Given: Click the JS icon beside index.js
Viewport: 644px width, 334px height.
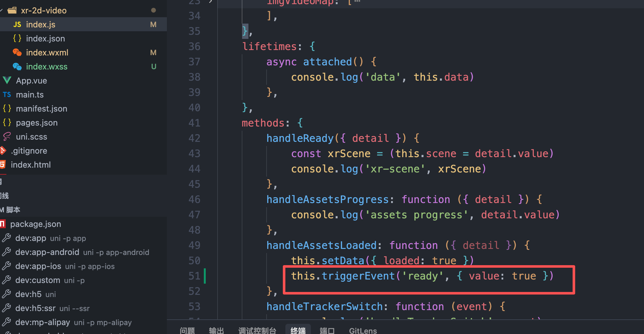Looking at the screenshot, I should pos(17,25).
